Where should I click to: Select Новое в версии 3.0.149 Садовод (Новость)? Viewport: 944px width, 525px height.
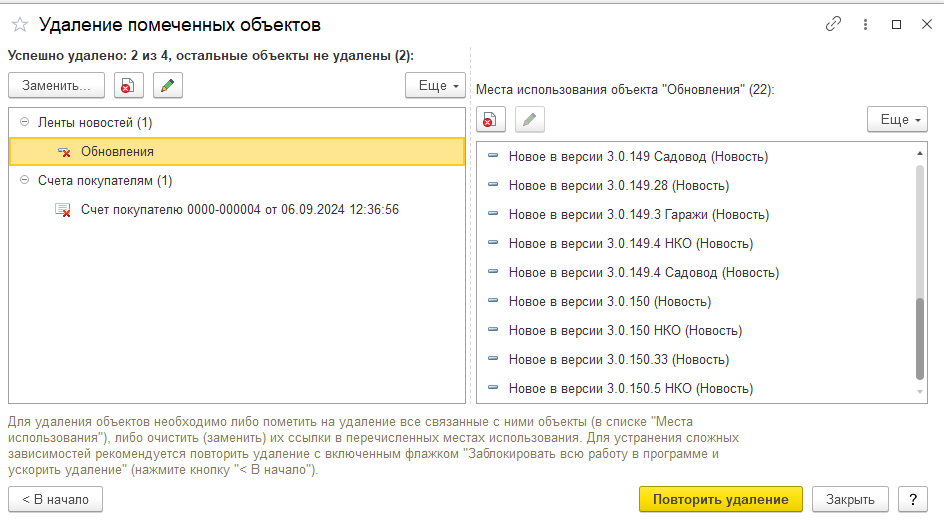[696, 157]
